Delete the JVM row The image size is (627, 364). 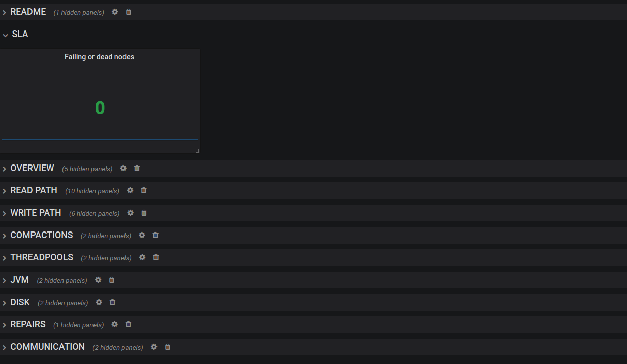[112, 280]
